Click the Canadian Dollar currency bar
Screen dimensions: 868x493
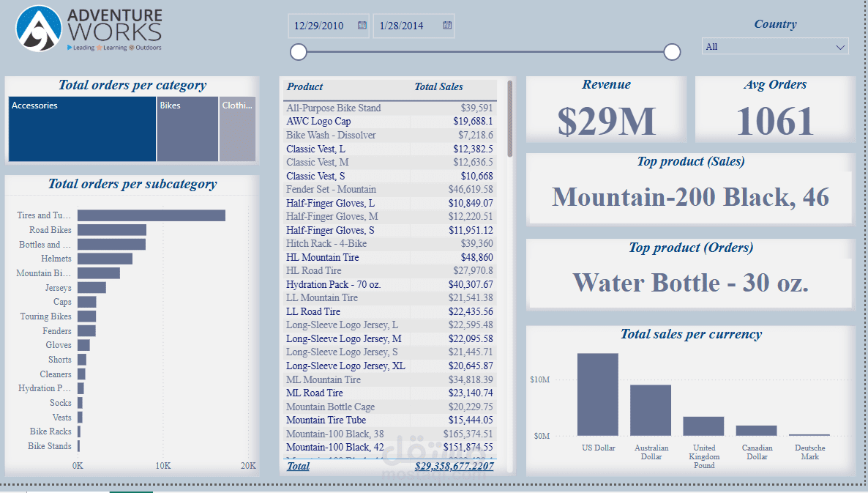pos(756,431)
